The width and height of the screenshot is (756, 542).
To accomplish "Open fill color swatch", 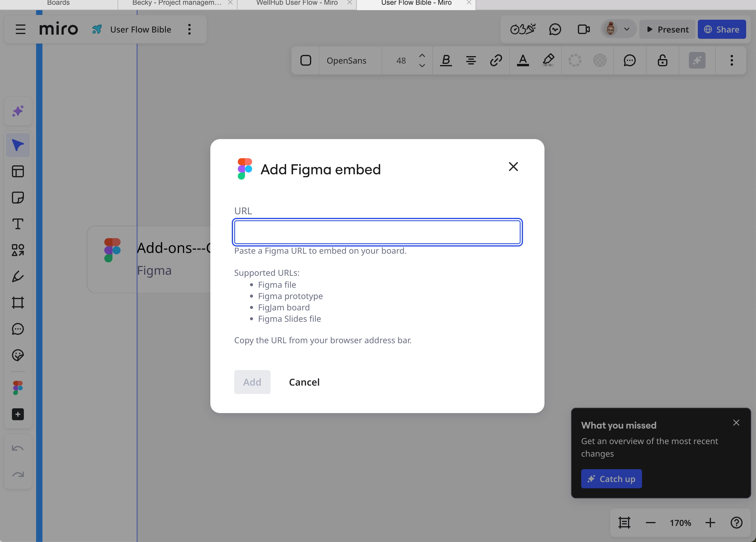I will tap(600, 60).
